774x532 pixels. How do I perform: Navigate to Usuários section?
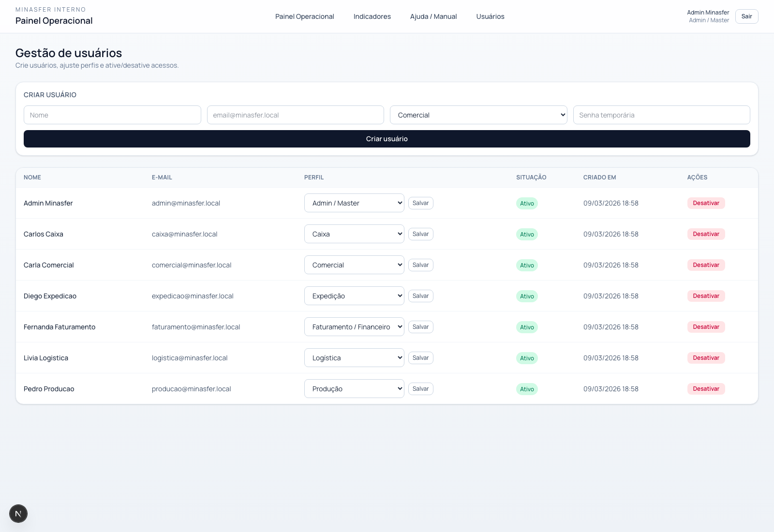pyautogui.click(x=490, y=16)
